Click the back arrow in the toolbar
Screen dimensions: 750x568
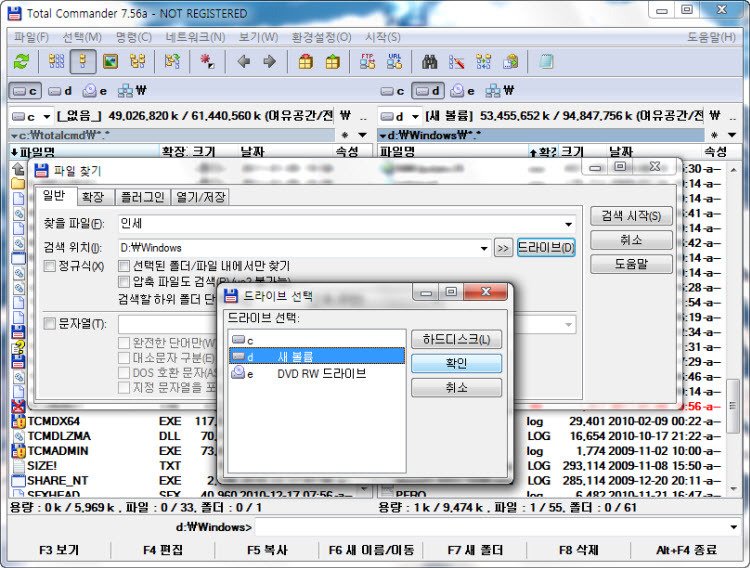tap(243, 62)
